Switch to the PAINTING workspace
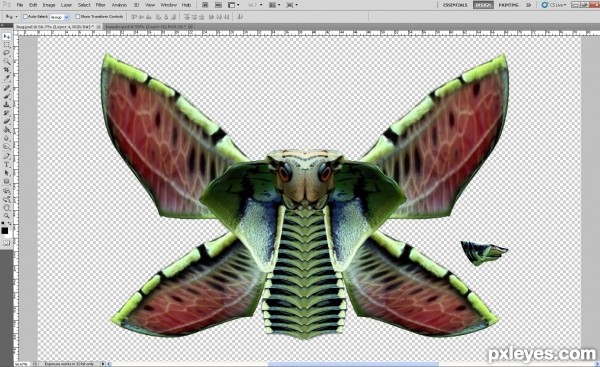 point(509,5)
